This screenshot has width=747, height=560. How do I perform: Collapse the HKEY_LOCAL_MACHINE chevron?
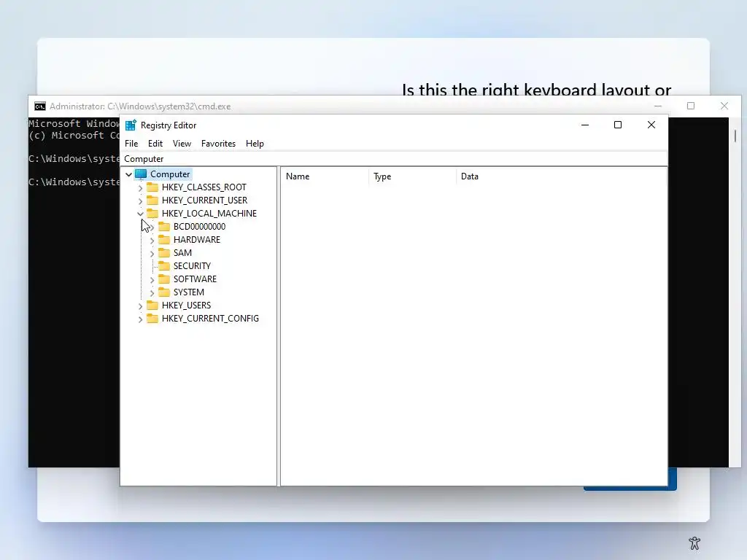[x=140, y=214]
